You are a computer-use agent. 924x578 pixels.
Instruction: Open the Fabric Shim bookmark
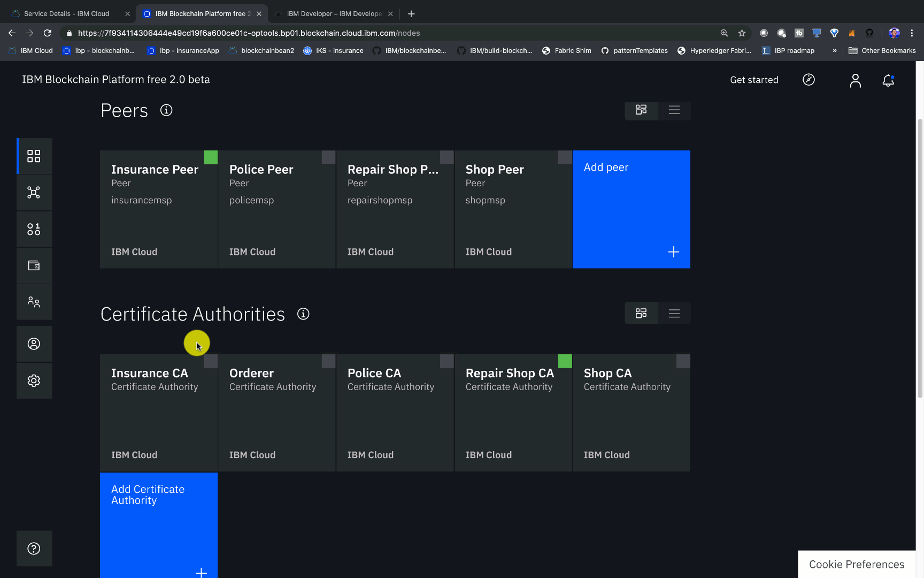(567, 51)
